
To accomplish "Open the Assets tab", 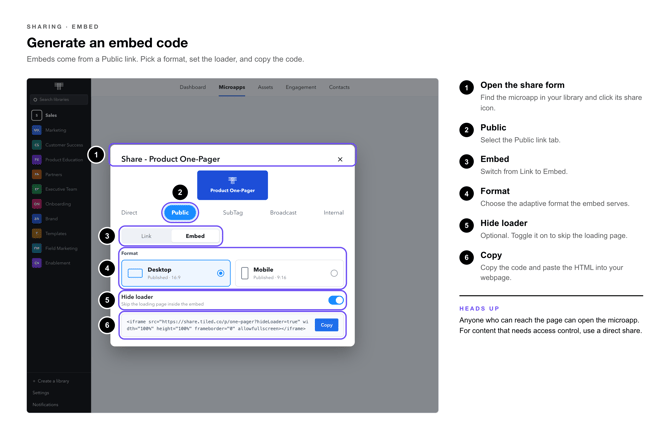I will tap(265, 87).
